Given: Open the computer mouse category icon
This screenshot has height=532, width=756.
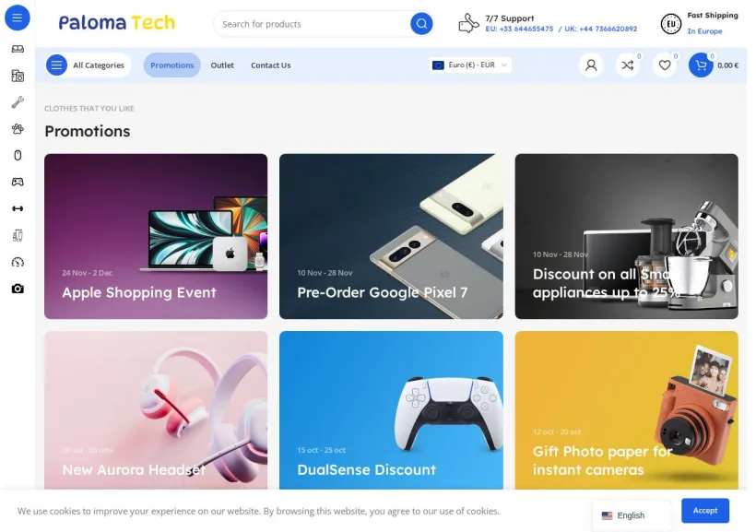Looking at the screenshot, I should point(18,155).
